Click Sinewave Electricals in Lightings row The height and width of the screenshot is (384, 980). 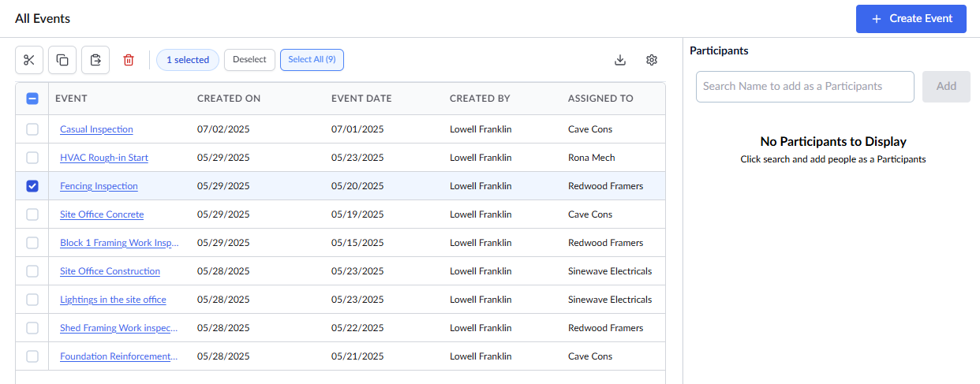(610, 300)
